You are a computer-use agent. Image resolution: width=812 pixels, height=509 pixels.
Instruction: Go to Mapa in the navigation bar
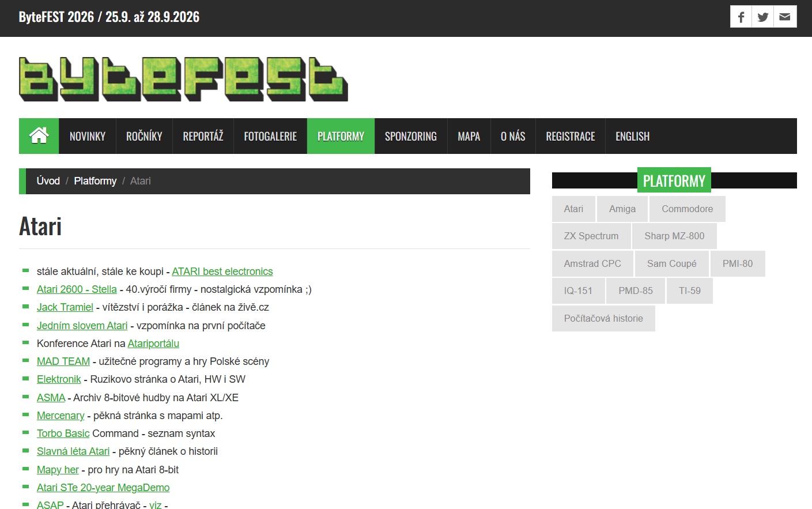coord(469,136)
